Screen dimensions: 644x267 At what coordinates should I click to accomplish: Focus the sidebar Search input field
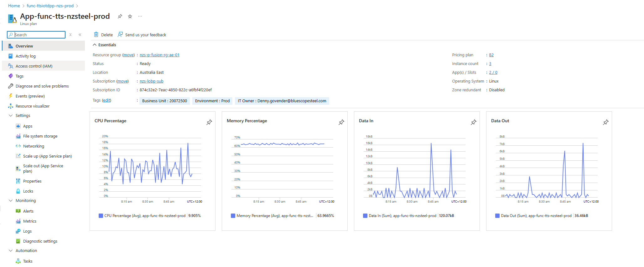point(36,35)
